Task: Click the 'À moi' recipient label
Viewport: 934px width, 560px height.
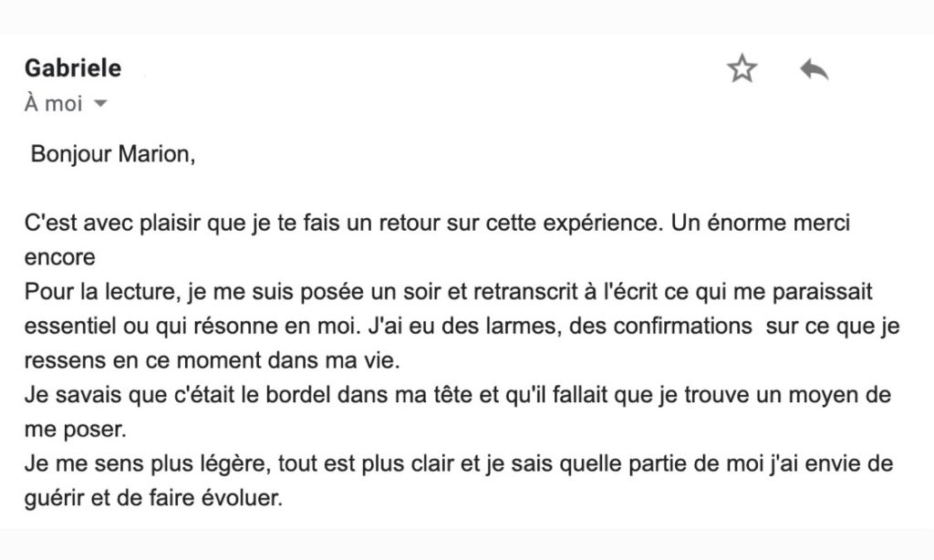Action: point(53,104)
